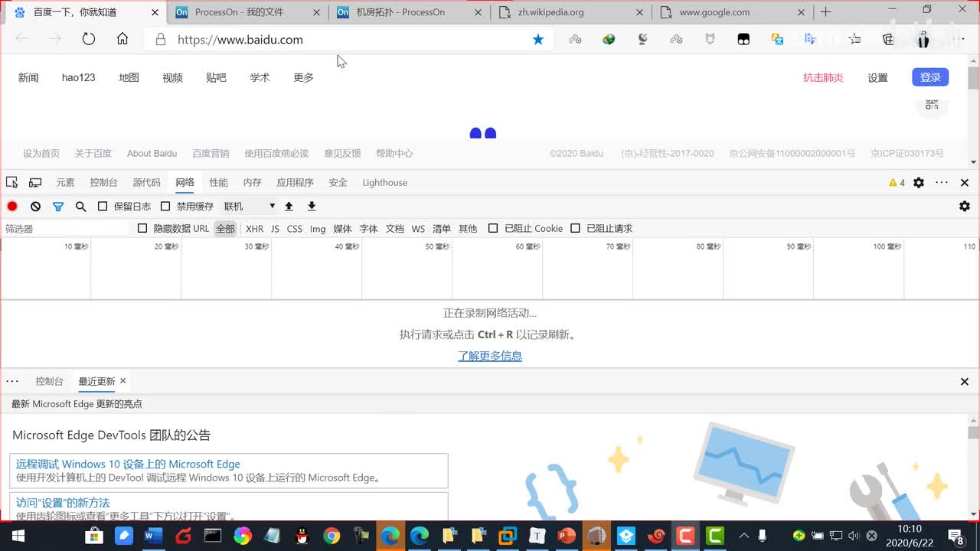Filter requests by XHR
980x551 pixels.
pos(254,228)
